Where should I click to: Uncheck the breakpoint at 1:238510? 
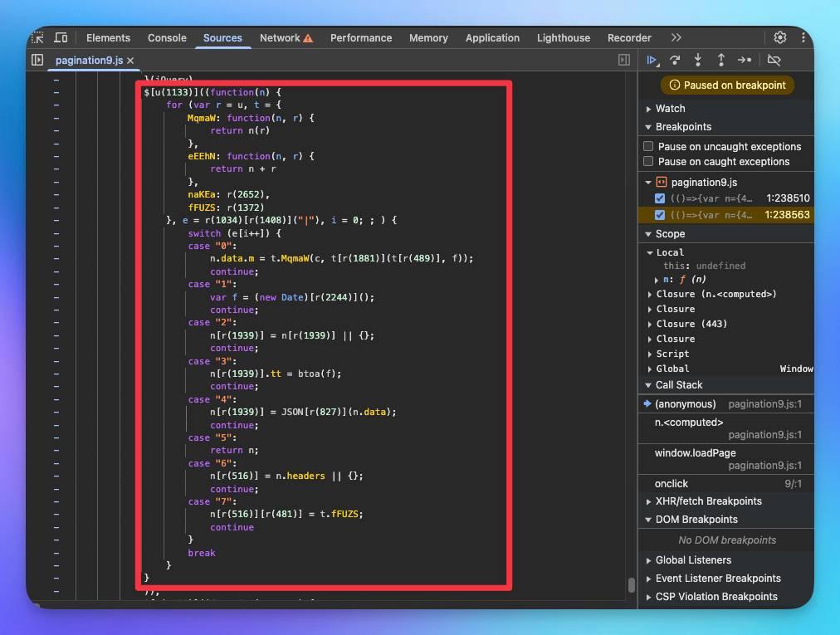(x=660, y=198)
